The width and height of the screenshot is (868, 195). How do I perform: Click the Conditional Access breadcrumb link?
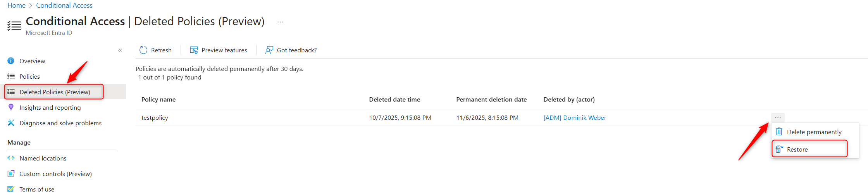[64, 5]
